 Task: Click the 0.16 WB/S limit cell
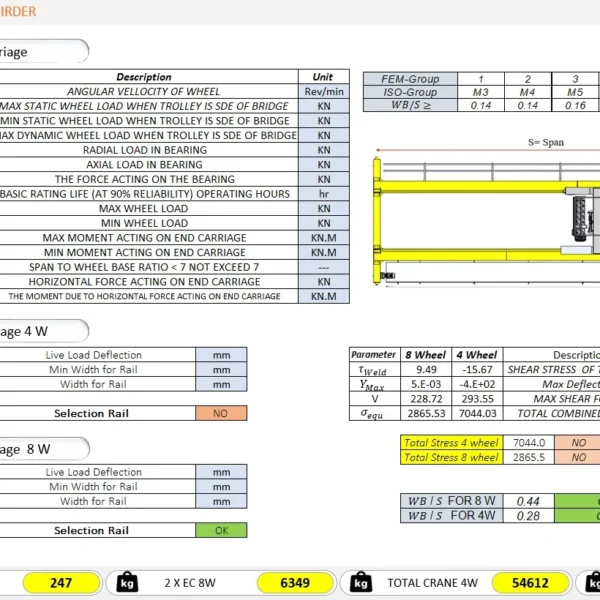click(575, 105)
